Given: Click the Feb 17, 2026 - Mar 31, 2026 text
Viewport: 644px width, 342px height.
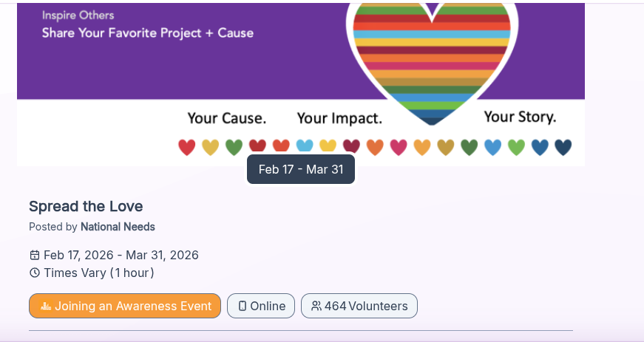Looking at the screenshot, I should tap(121, 256).
